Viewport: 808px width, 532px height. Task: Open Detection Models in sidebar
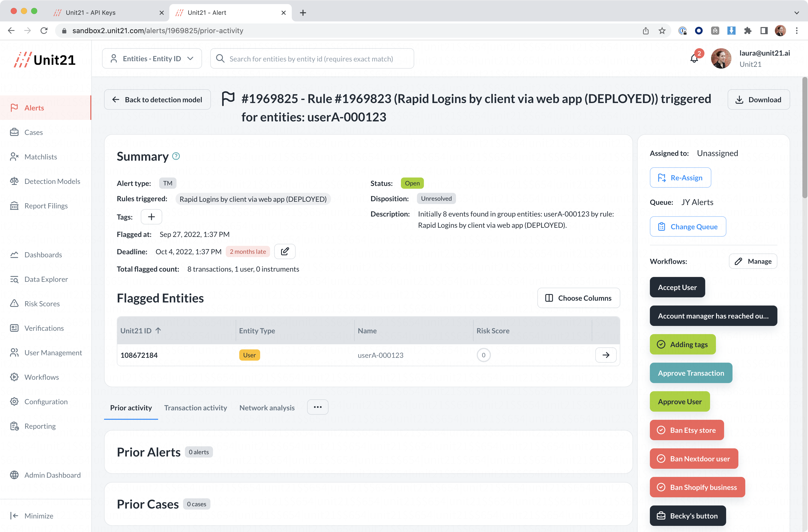coord(52,181)
